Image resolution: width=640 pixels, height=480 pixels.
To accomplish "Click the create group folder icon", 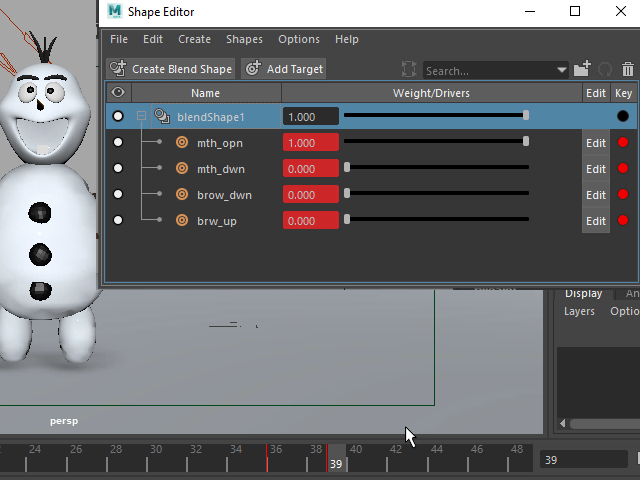I will click(582, 70).
